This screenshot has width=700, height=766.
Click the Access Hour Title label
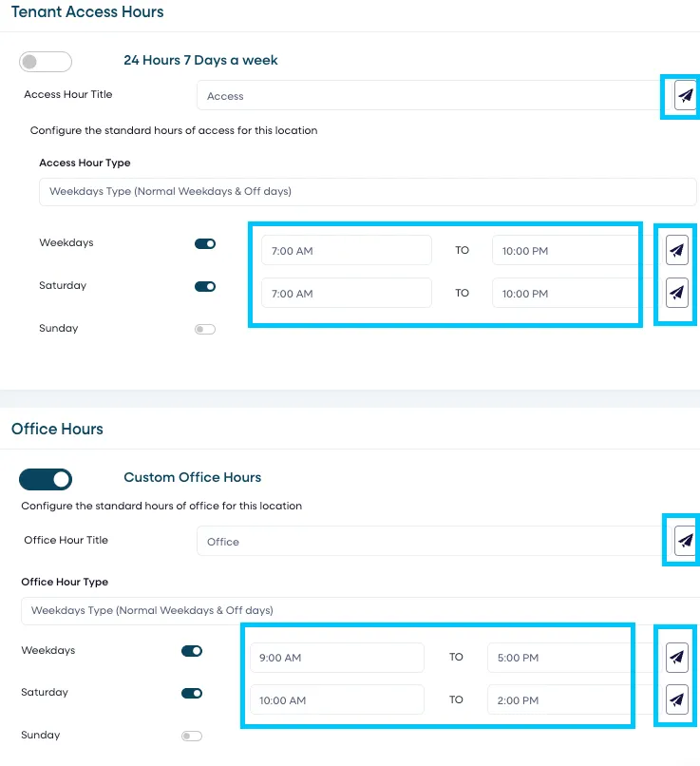pyautogui.click(x=68, y=94)
